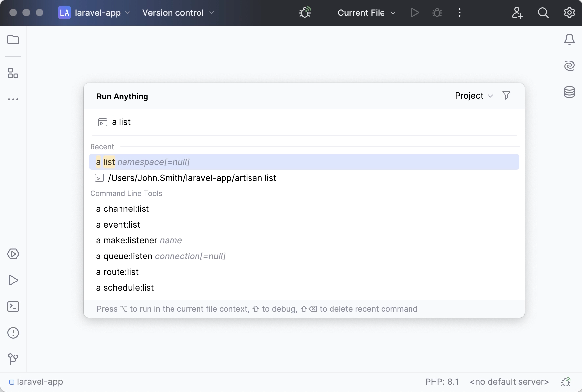Open the IDE settings gear

(569, 13)
